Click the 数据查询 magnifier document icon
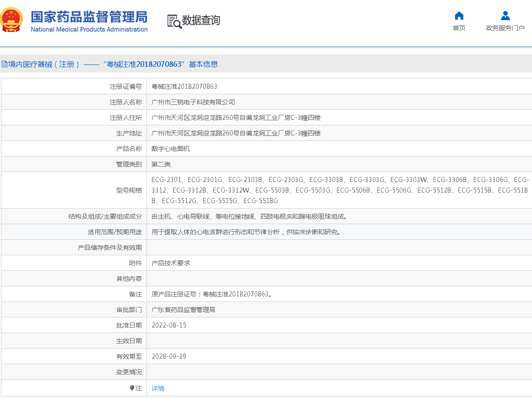532x398 pixels. [x=174, y=21]
